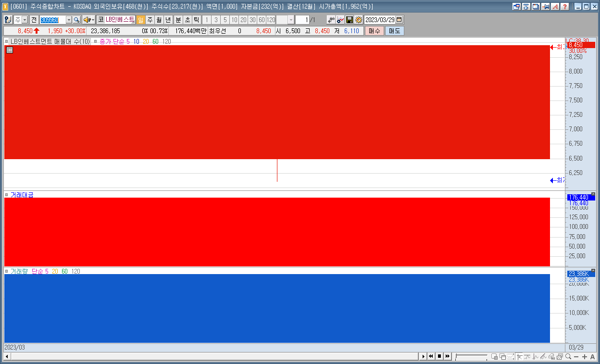Viewport: 600px width, 364px height.
Task: Click the plus zoom-in icon
Action: tap(584, 356)
